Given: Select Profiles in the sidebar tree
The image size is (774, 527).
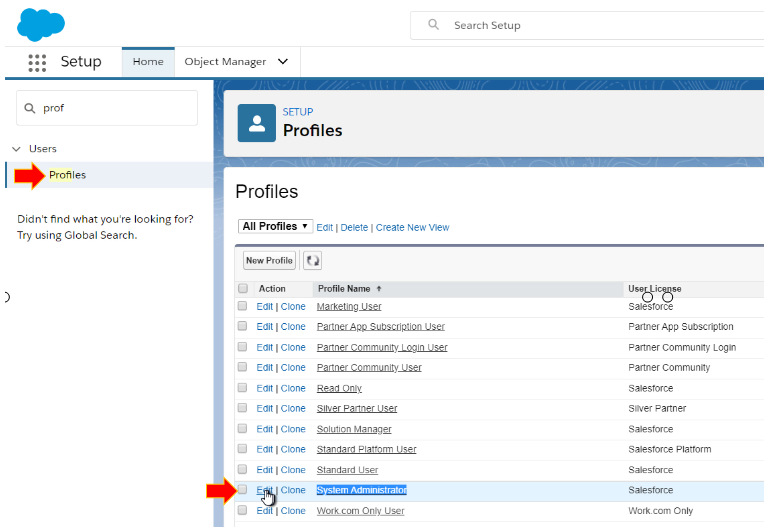Looking at the screenshot, I should coord(67,175).
